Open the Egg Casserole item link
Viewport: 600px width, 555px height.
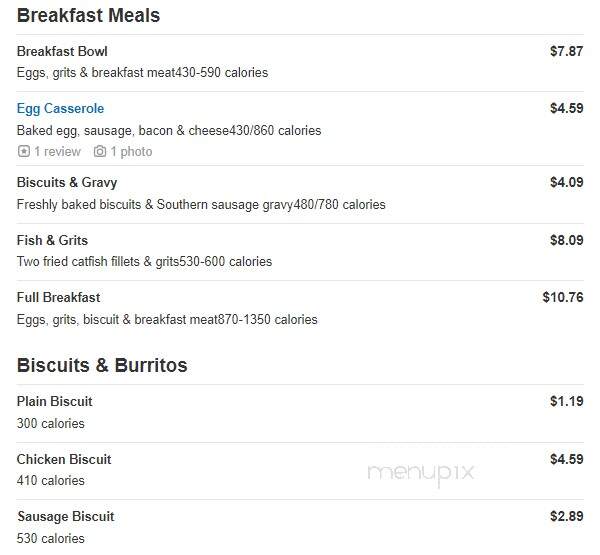tap(60, 109)
